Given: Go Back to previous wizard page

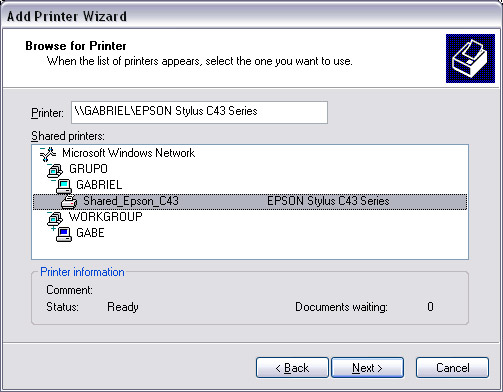Looking at the screenshot, I should pyautogui.click(x=292, y=368).
